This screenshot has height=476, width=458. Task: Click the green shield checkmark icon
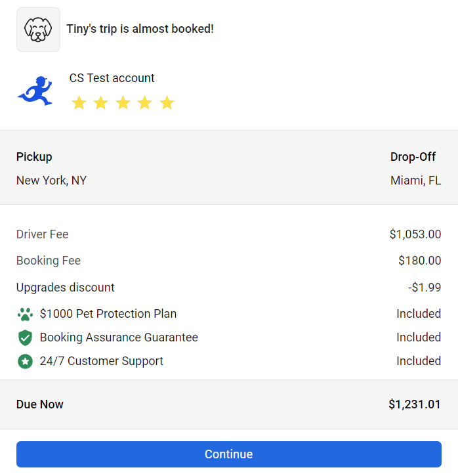pyautogui.click(x=25, y=337)
